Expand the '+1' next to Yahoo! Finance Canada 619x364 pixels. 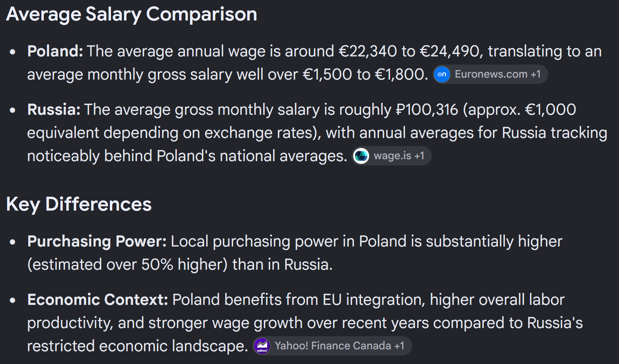pyautogui.click(x=399, y=346)
